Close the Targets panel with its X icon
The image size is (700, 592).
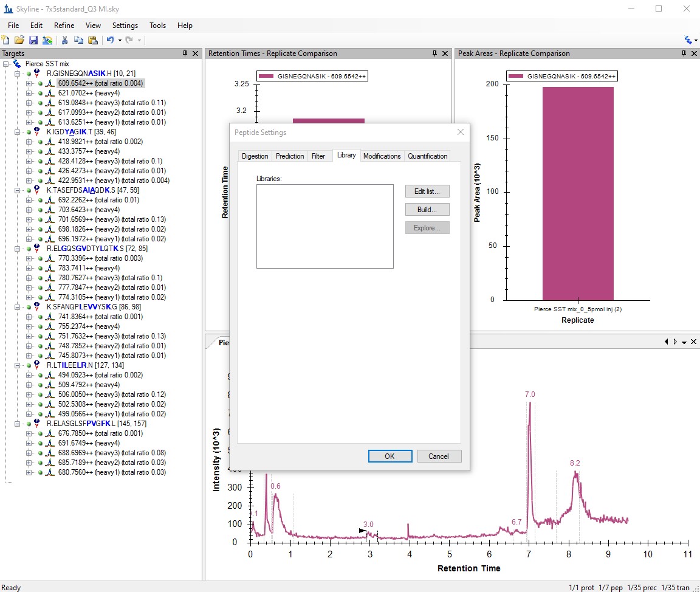[195, 53]
